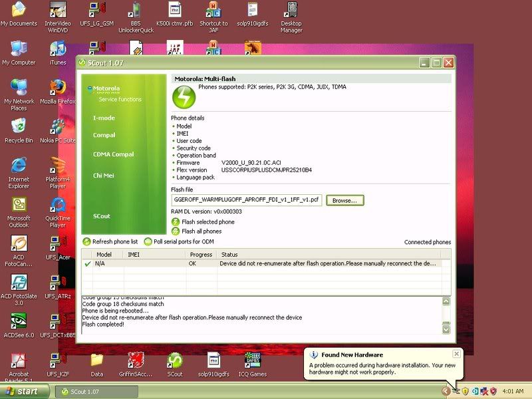Refresh the phone list

tap(110, 241)
